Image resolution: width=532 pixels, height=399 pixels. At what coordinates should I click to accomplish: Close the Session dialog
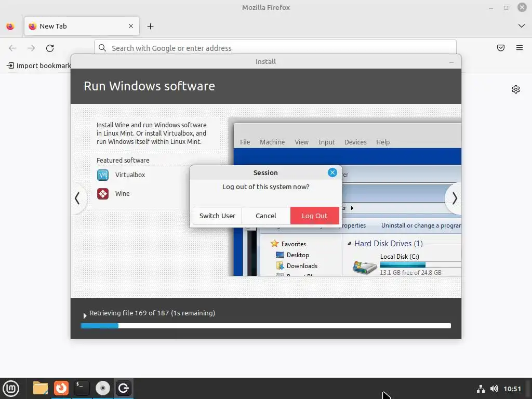pyautogui.click(x=332, y=172)
